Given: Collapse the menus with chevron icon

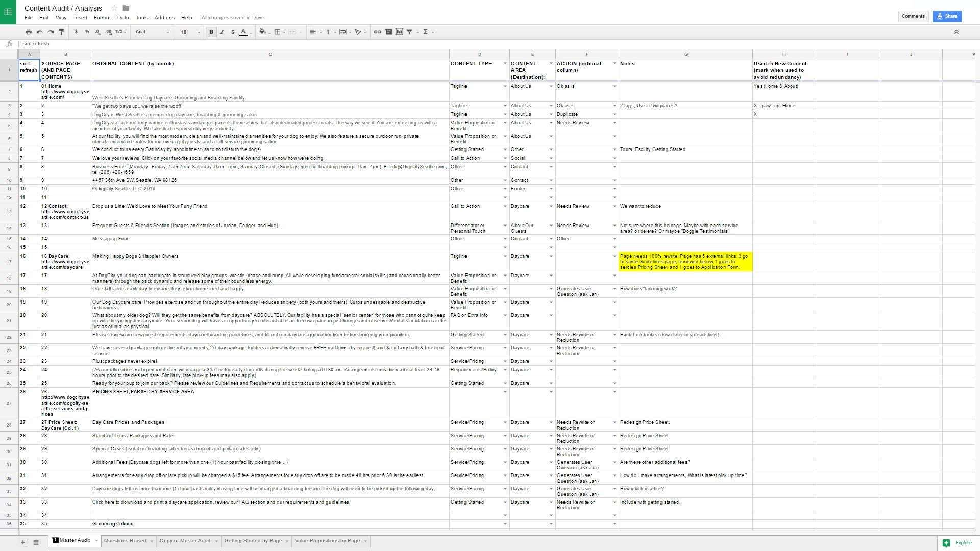Looking at the screenshot, I should click(x=956, y=32).
